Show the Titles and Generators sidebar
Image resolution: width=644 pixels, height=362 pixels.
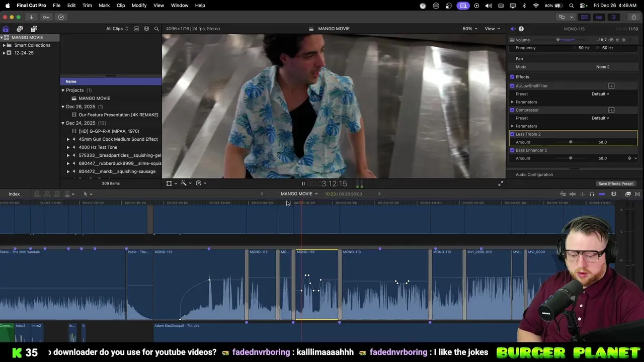point(34,29)
